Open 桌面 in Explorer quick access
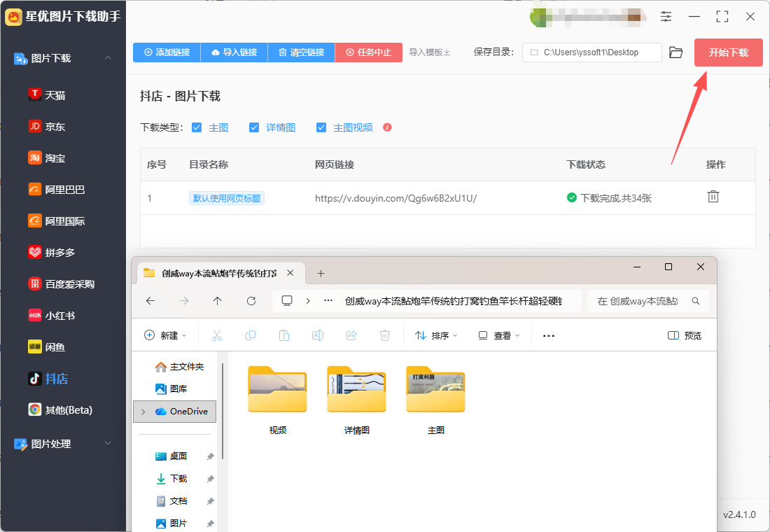770x532 pixels. pyautogui.click(x=171, y=456)
